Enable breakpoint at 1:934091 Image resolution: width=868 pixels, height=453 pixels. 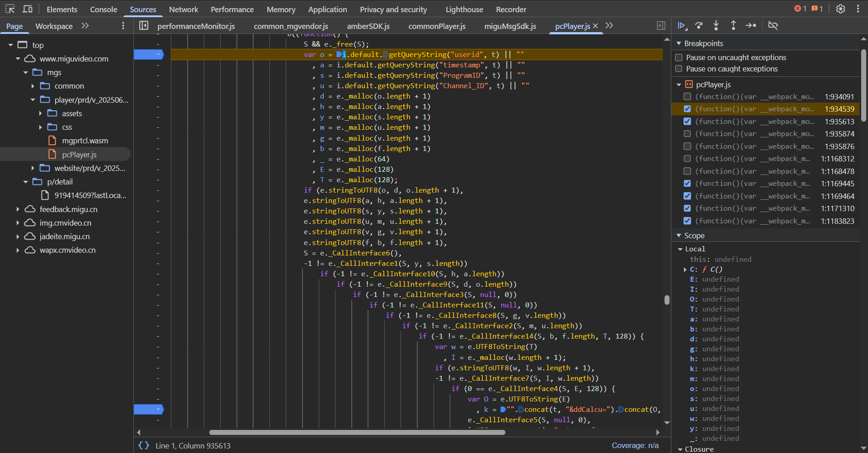687,96
